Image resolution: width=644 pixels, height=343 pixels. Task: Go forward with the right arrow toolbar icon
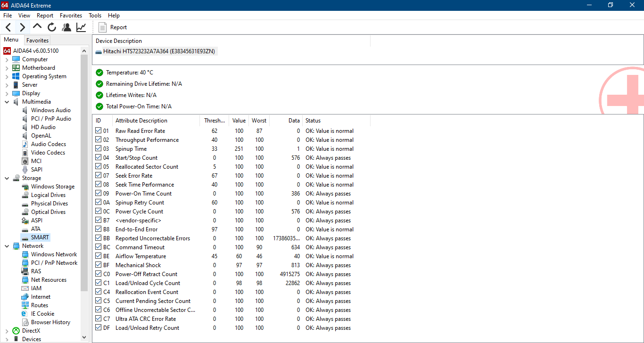point(22,27)
